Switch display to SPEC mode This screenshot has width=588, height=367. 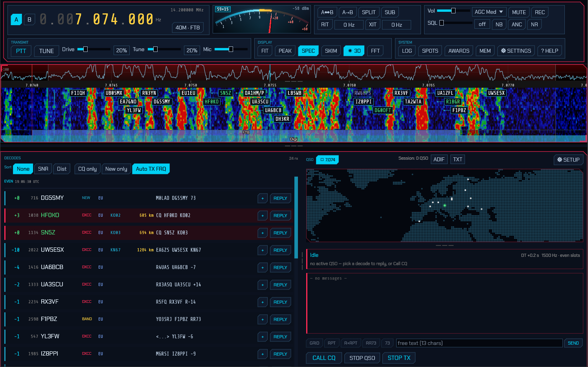tap(308, 51)
